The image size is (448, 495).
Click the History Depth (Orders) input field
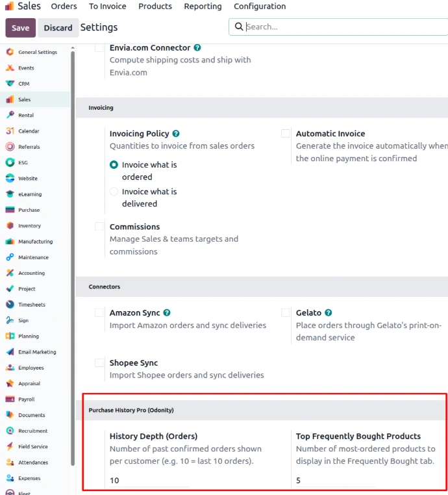(x=149, y=481)
